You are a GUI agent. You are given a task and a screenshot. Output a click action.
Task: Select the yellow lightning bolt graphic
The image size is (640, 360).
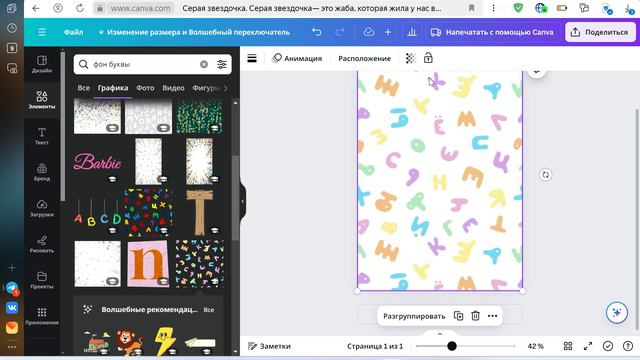point(165,341)
